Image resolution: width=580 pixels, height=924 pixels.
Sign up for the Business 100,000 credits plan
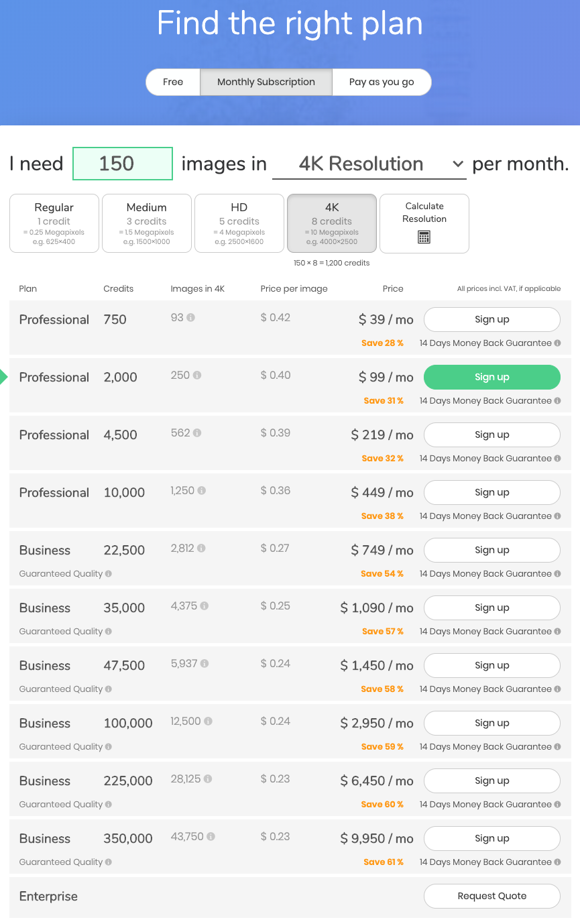click(491, 724)
